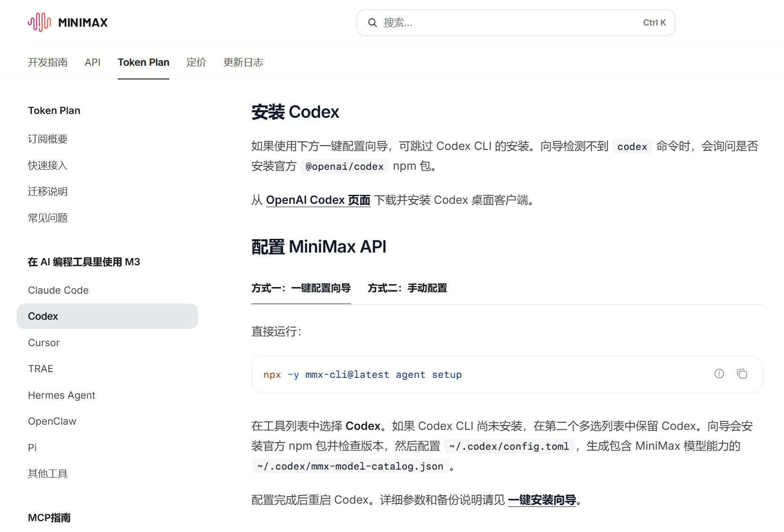Click the @openai/codex inline code
784x532 pixels.
[x=345, y=166]
